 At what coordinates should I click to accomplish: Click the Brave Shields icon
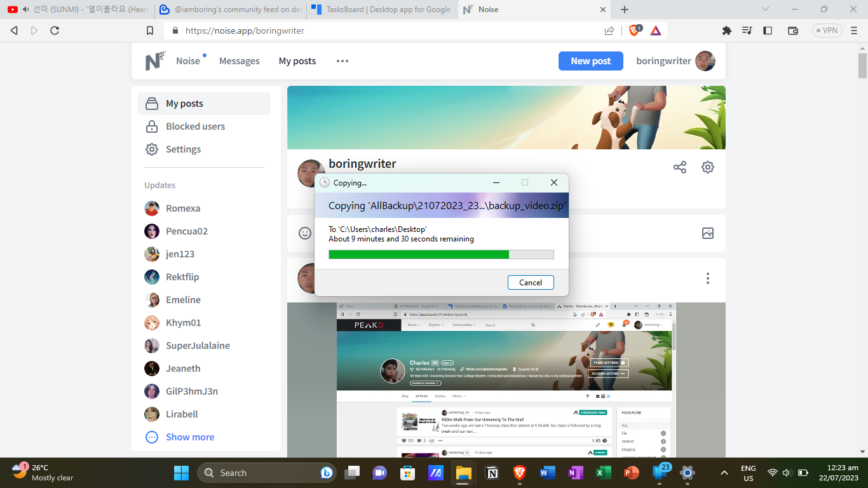(x=634, y=30)
